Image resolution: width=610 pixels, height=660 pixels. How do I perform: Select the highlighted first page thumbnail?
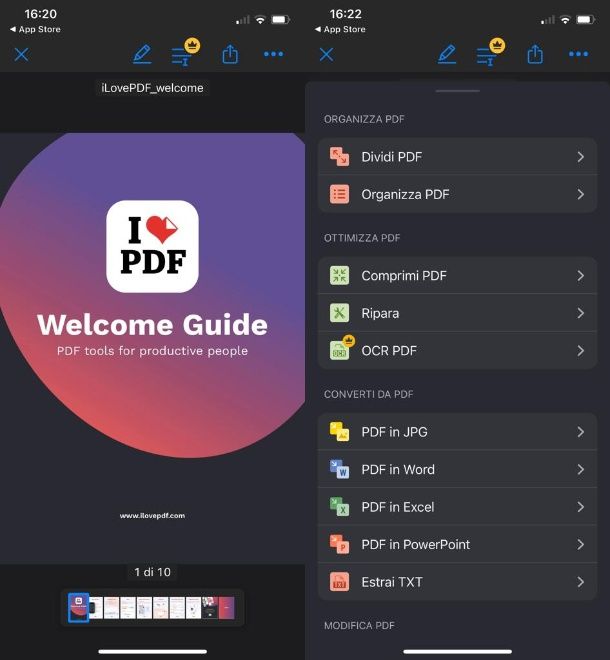78,607
